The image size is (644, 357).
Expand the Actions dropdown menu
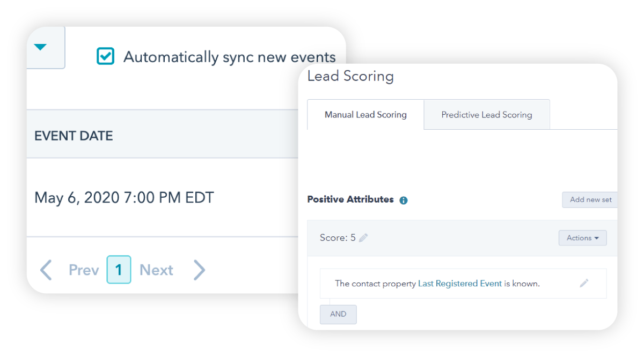pyautogui.click(x=582, y=238)
